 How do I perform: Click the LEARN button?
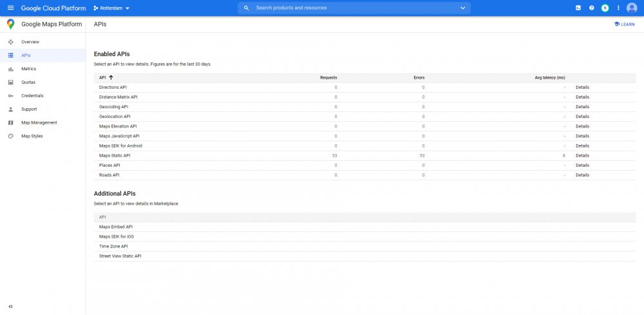coord(624,24)
